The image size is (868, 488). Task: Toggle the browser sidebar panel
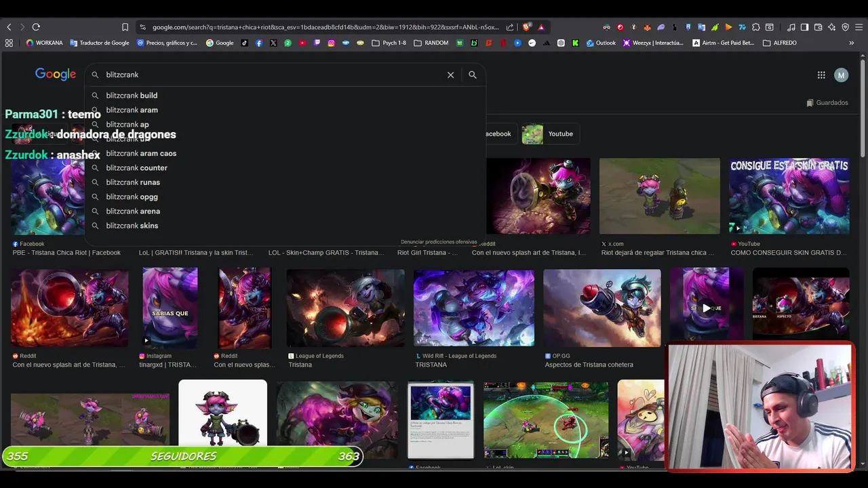pyautogui.click(x=804, y=27)
